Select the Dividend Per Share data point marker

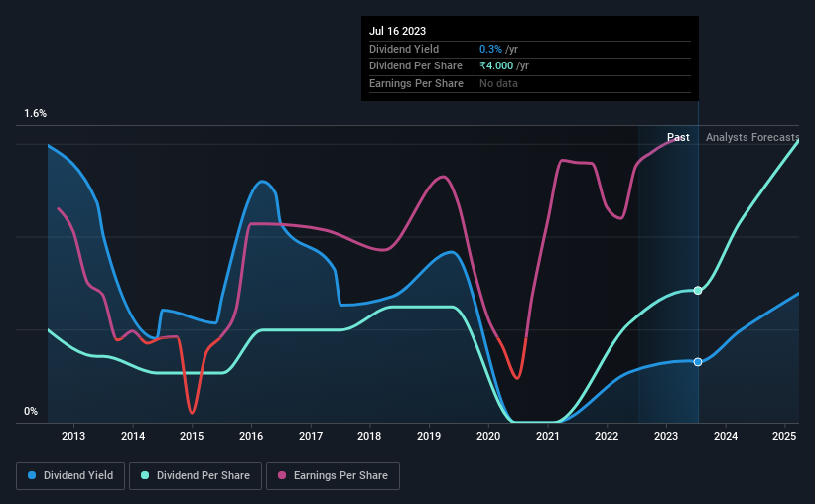tap(698, 291)
